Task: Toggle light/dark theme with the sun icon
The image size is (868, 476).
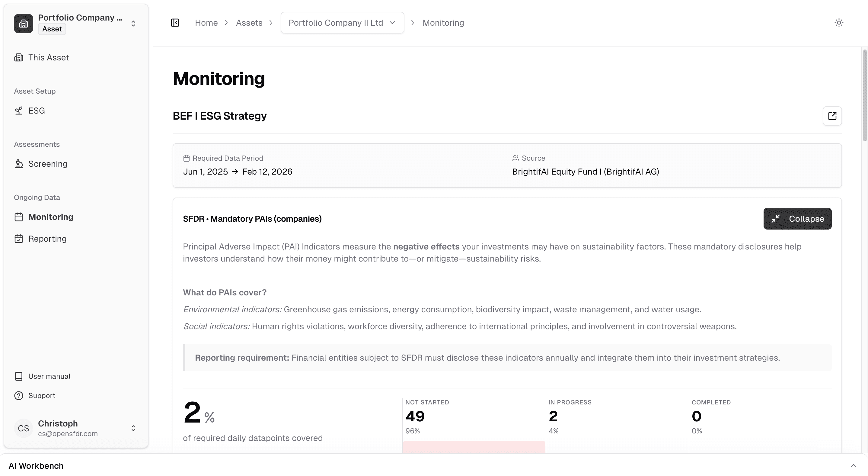Action: pyautogui.click(x=839, y=23)
